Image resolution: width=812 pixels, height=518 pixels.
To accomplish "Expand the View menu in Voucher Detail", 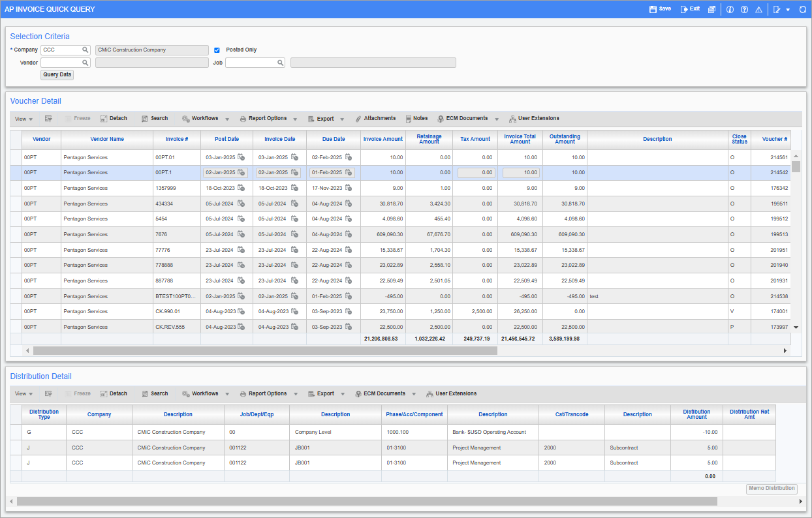I will pos(23,118).
